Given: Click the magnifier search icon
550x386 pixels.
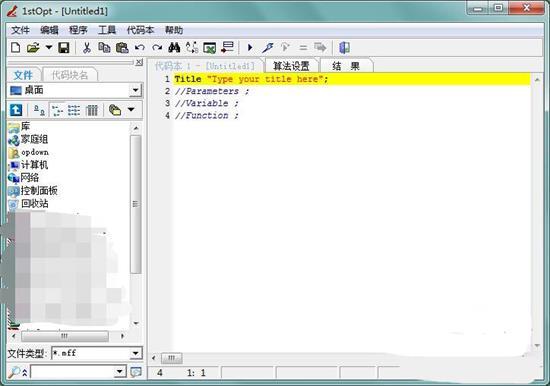Looking at the screenshot, I should (x=15, y=372).
